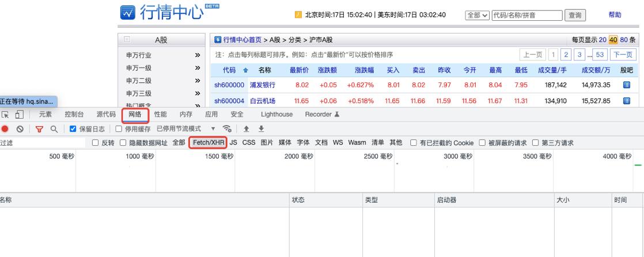Viewport: 644px width, 257px height.
Task: Switch to 内存 tab
Action: pyautogui.click(x=186, y=115)
